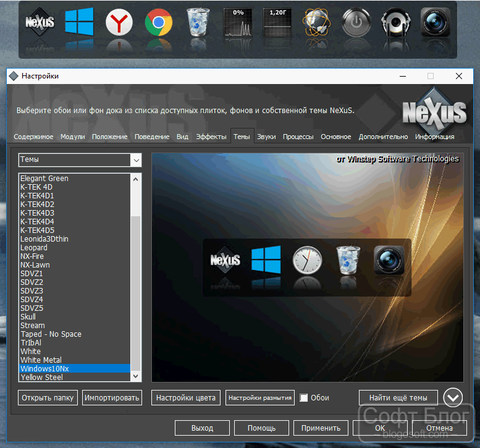Select the SDVZ3 theme
The image size is (480, 448).
point(75,290)
